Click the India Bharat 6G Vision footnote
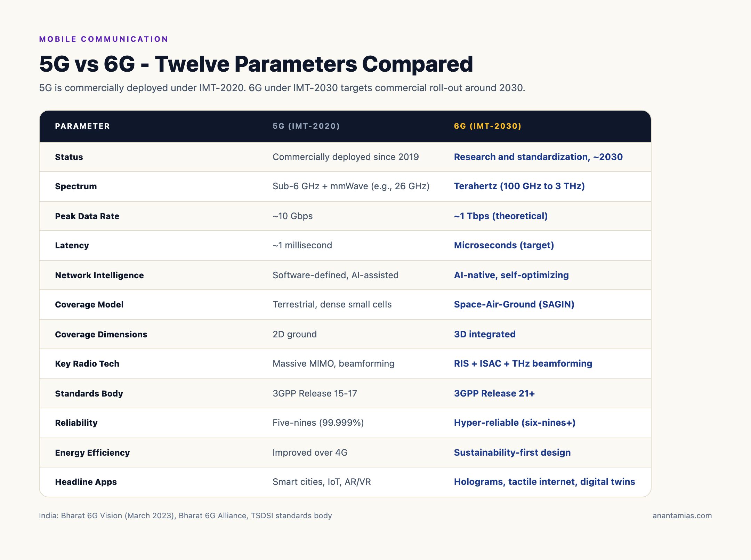Viewport: 751px width, 560px height. 185,515
